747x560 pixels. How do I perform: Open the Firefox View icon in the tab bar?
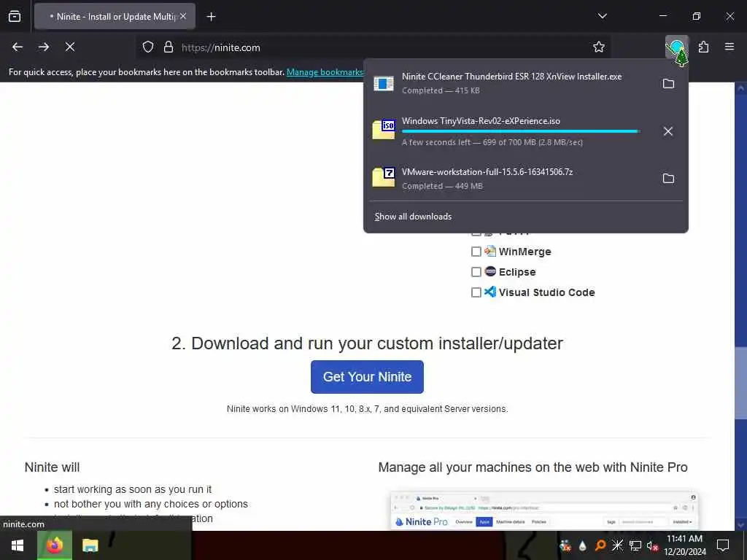pos(15,16)
